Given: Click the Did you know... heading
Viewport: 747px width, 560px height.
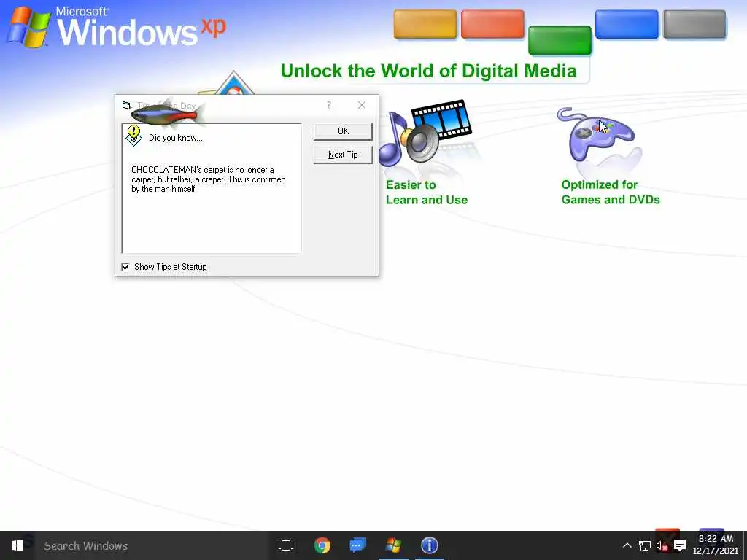Looking at the screenshot, I should click(x=175, y=138).
